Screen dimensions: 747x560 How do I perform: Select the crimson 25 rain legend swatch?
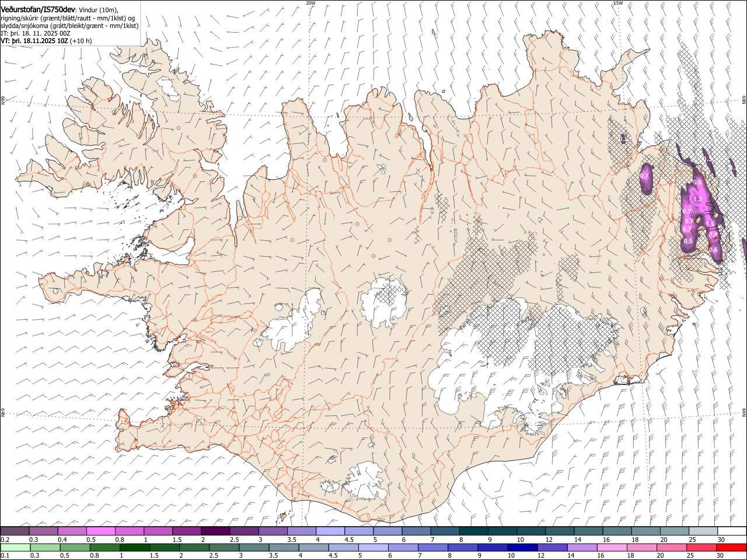point(701,548)
